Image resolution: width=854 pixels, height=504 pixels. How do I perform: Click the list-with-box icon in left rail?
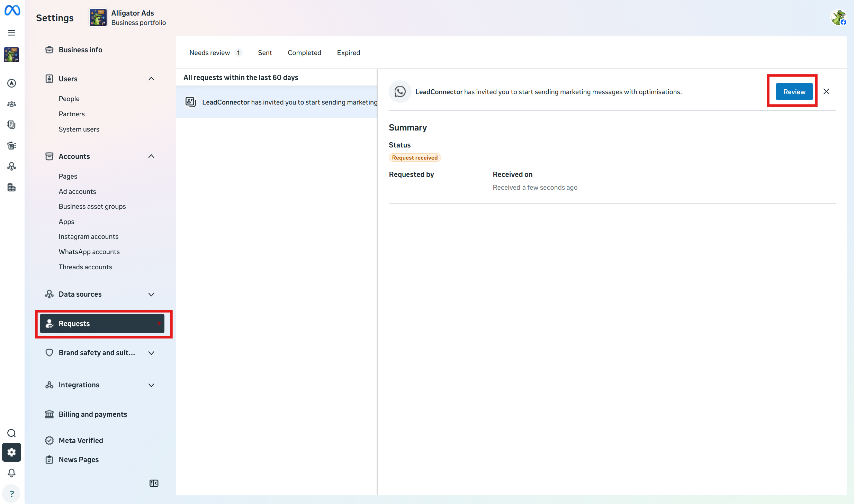[x=11, y=146]
